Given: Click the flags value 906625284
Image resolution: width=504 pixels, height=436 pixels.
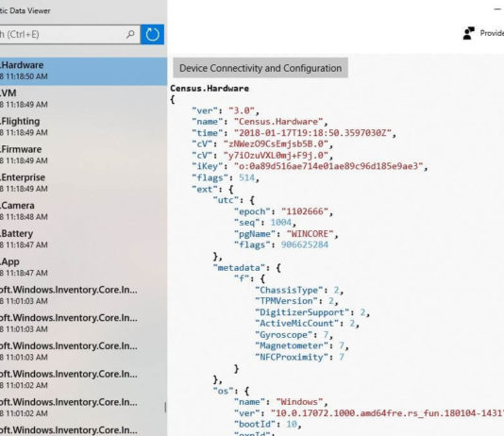Looking at the screenshot, I should (305, 244).
